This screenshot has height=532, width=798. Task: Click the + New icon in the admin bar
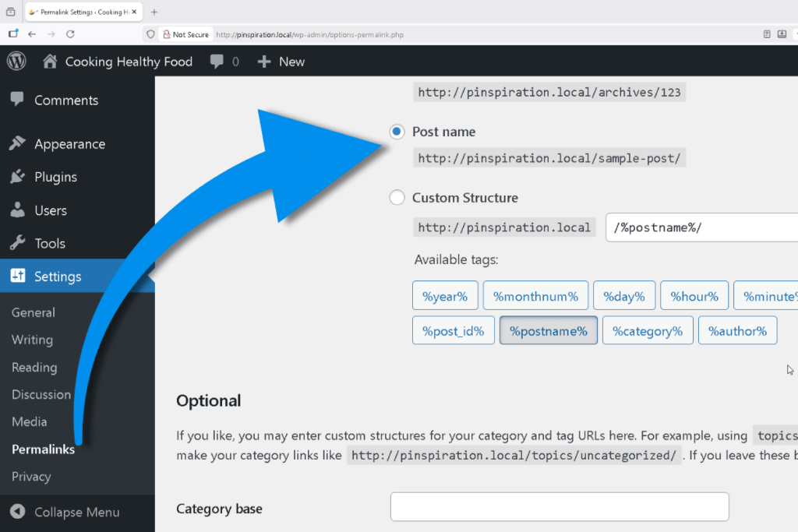click(263, 62)
